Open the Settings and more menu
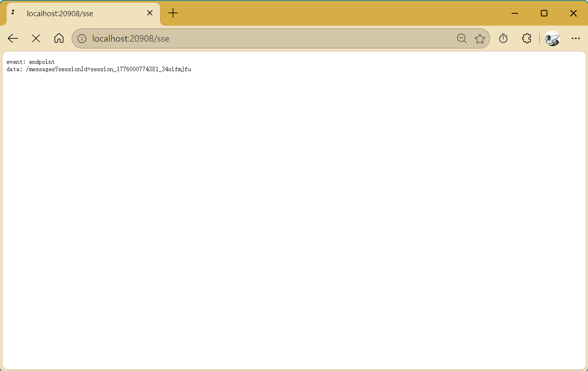This screenshot has height=371, width=588. point(576,38)
